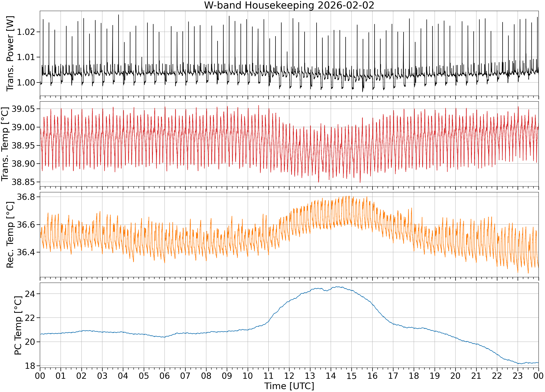Click the red Trans. Temp dip near 13 UTC
545x392 pixels.
[319, 182]
